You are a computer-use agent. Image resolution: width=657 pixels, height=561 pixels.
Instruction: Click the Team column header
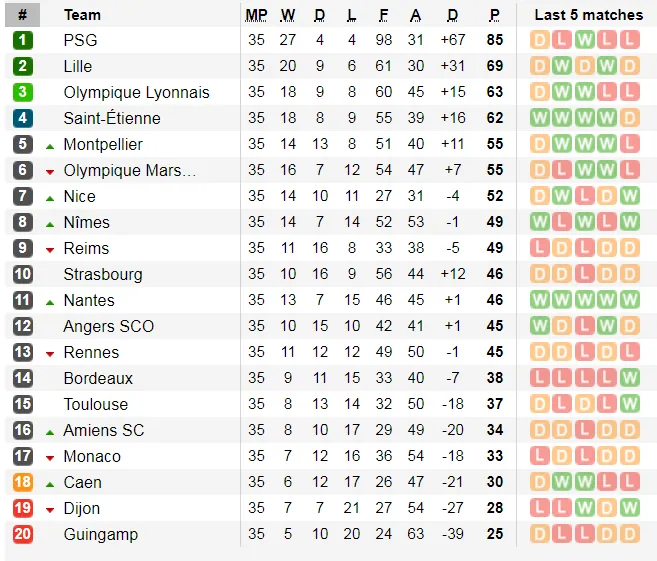[82, 15]
